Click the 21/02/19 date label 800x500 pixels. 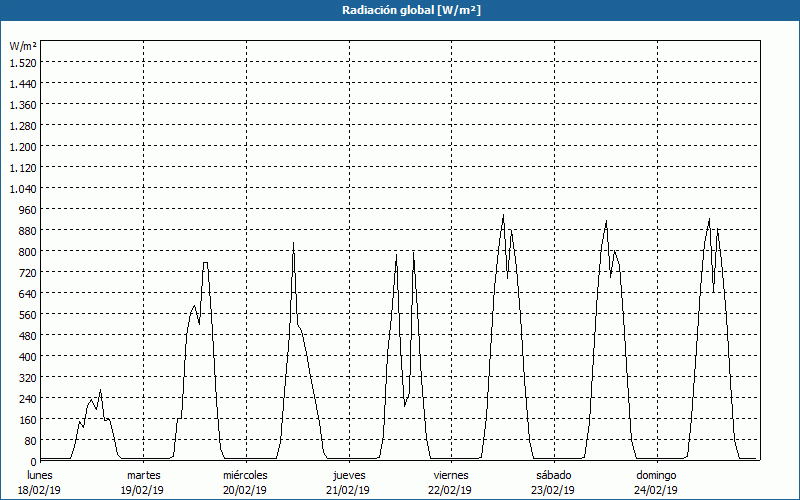[348, 490]
